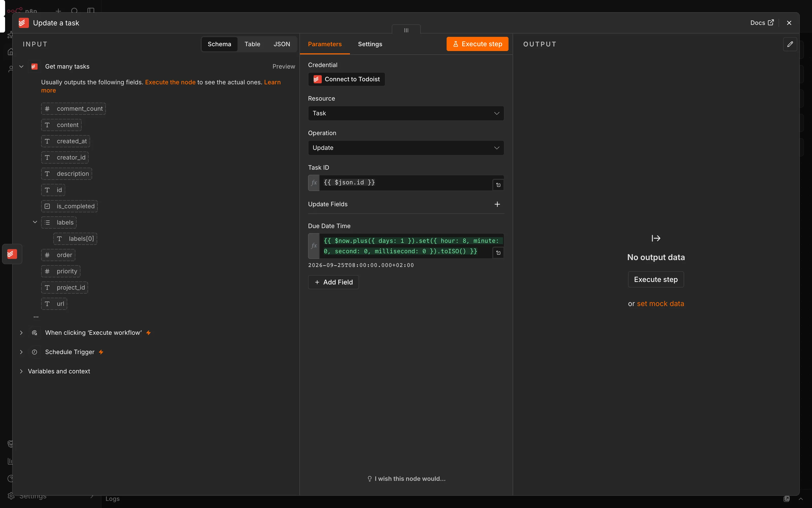The width and height of the screenshot is (812, 508).
Task: Switch to Table view tab
Action: pos(252,44)
